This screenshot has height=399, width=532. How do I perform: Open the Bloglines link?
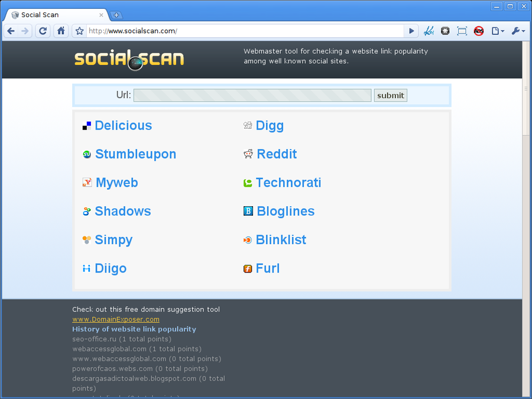pyautogui.click(x=286, y=212)
